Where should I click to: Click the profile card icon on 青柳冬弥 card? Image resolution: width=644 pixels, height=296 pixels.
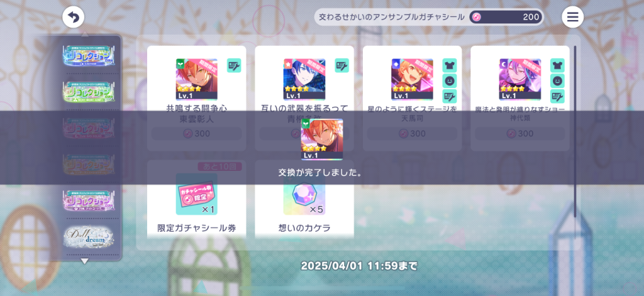click(341, 65)
